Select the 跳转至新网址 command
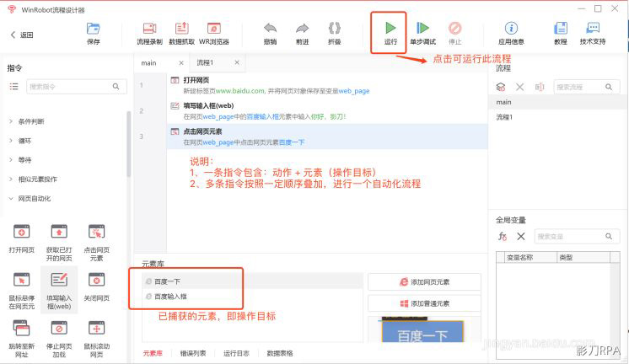The image size is (629, 364). click(22, 339)
